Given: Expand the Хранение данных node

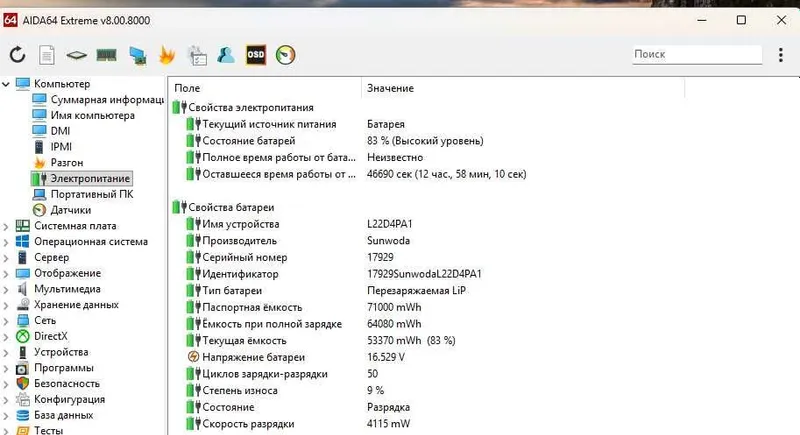Looking at the screenshot, I should pyautogui.click(x=6, y=305).
